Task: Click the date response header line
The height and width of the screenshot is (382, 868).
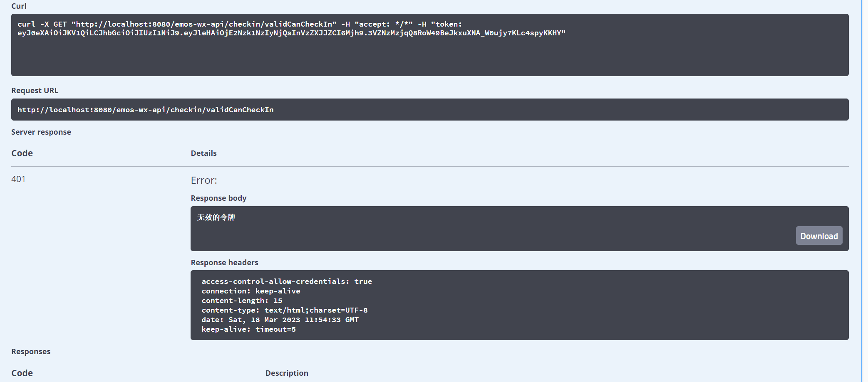Action: tap(280, 320)
